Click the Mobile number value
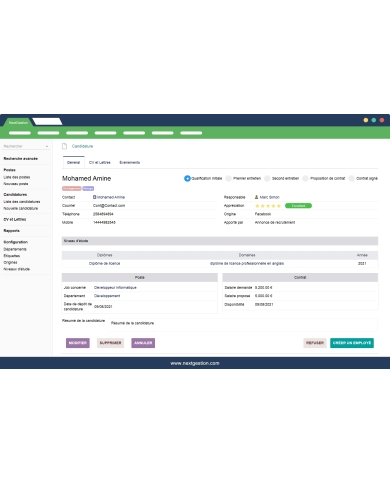This screenshot has height=484, width=390. click(x=104, y=222)
